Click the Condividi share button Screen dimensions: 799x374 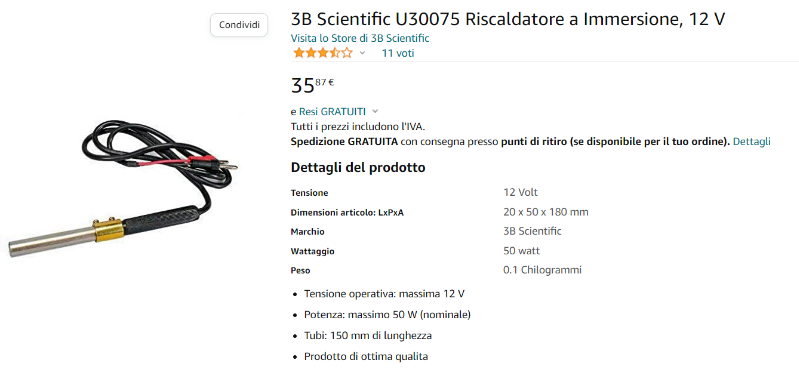pos(239,24)
